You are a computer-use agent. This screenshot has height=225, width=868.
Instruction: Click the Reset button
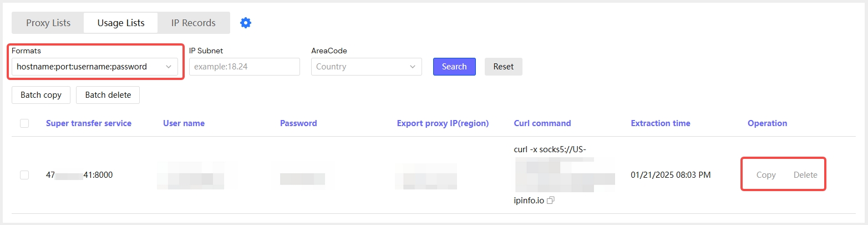503,67
